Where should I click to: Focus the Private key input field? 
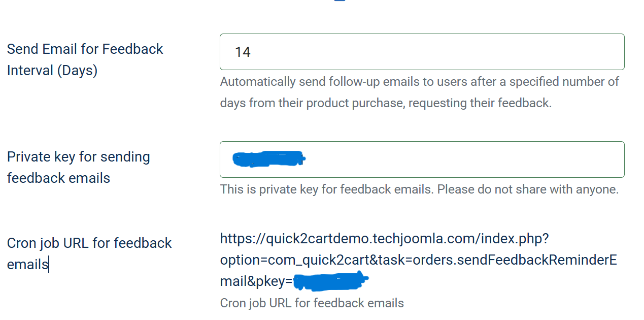click(457, 159)
